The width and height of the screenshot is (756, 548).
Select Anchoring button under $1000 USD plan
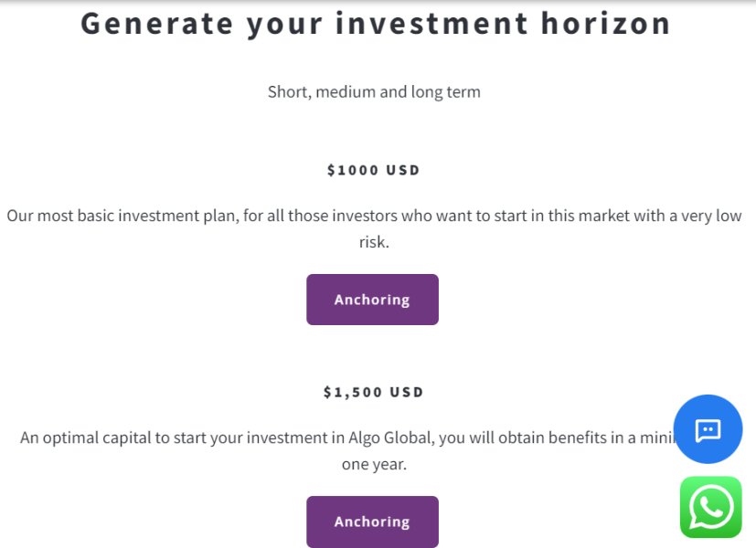tap(372, 300)
